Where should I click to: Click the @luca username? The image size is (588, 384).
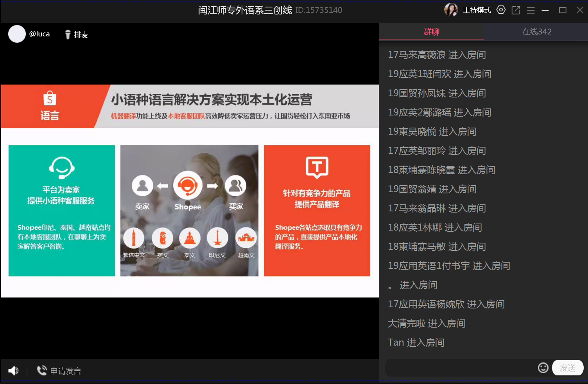[x=39, y=34]
